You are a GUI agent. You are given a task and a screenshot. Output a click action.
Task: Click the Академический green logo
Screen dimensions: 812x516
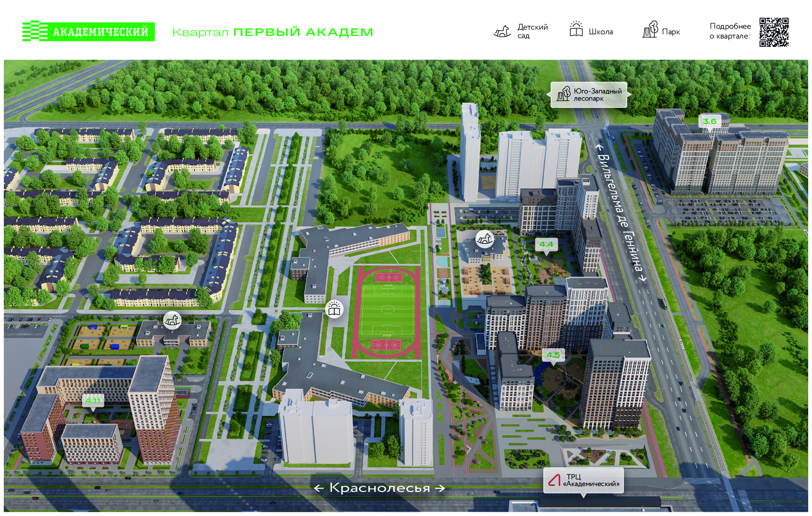click(x=88, y=31)
